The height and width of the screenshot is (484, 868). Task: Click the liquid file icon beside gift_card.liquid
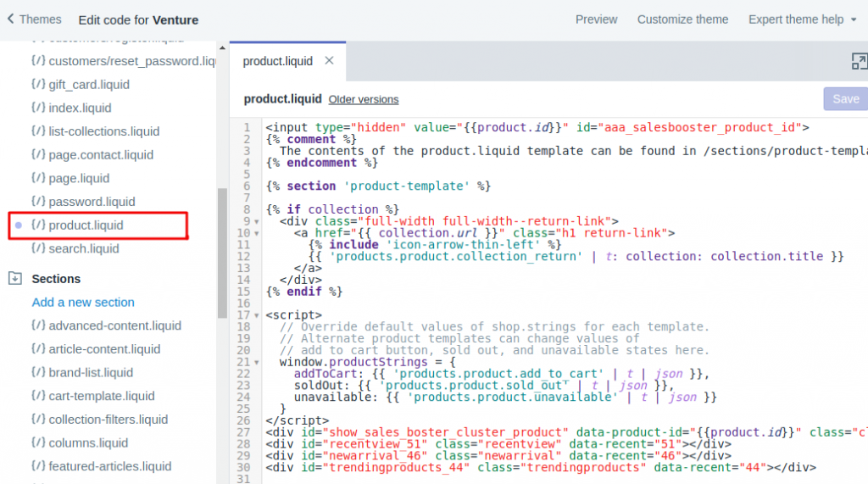pos(38,85)
